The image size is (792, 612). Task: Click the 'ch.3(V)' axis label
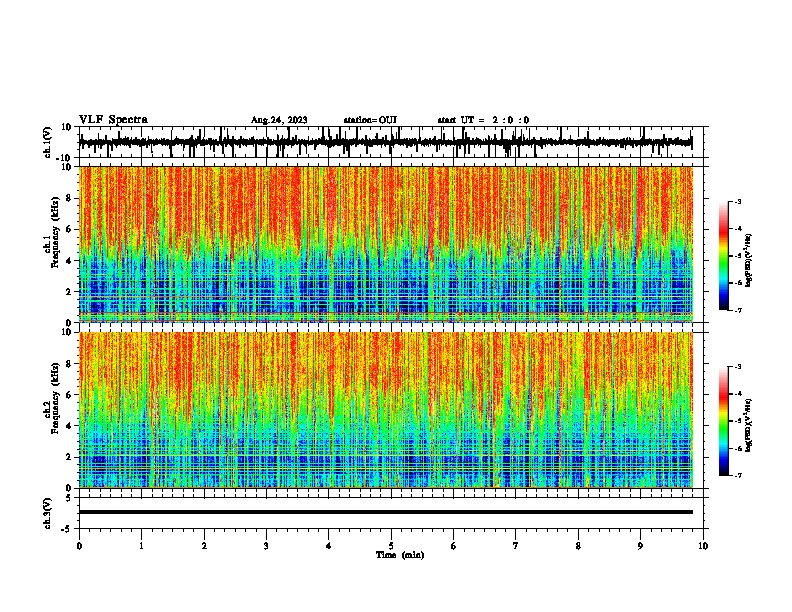47,513
